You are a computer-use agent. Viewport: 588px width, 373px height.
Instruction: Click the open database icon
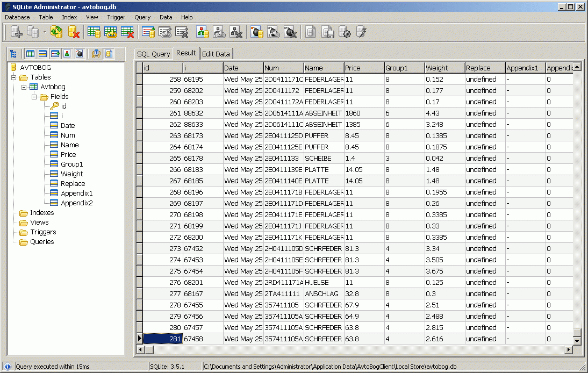(x=33, y=32)
